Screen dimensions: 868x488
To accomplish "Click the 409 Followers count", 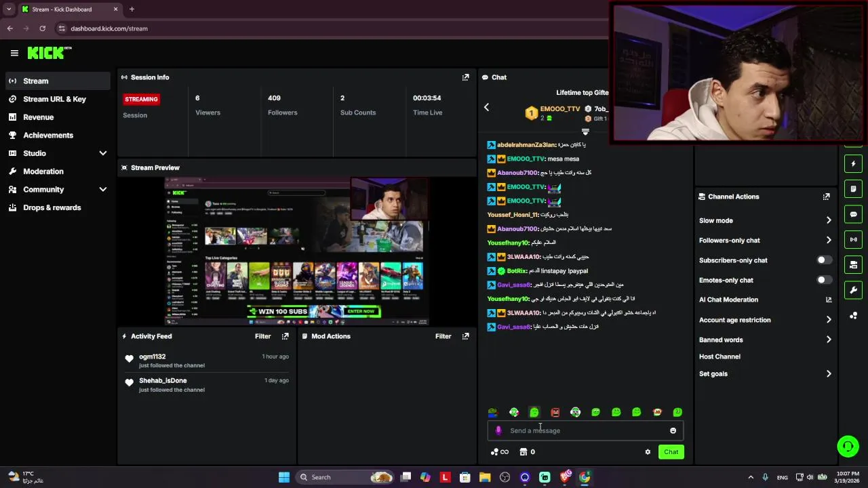I will click(x=274, y=98).
